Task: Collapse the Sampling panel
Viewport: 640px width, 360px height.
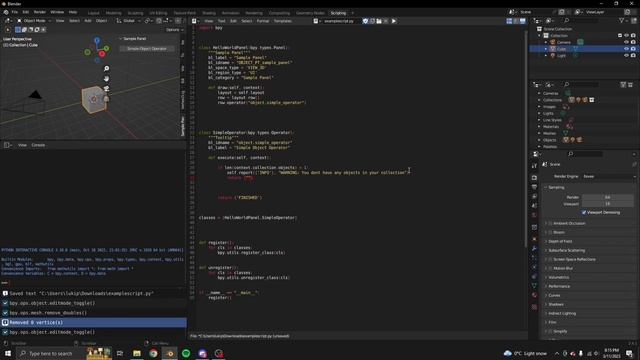Action: (556, 187)
